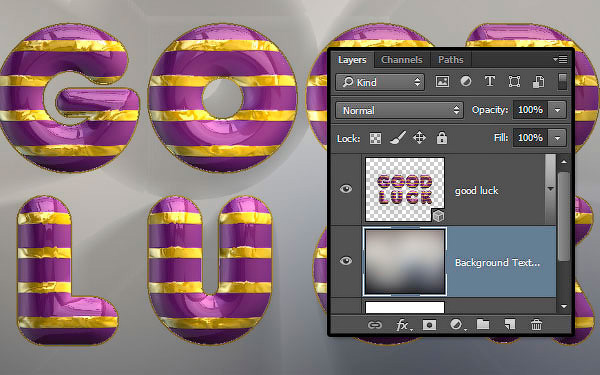This screenshot has height=375, width=600.
Task: Click the good luck layer name
Action: click(x=476, y=191)
